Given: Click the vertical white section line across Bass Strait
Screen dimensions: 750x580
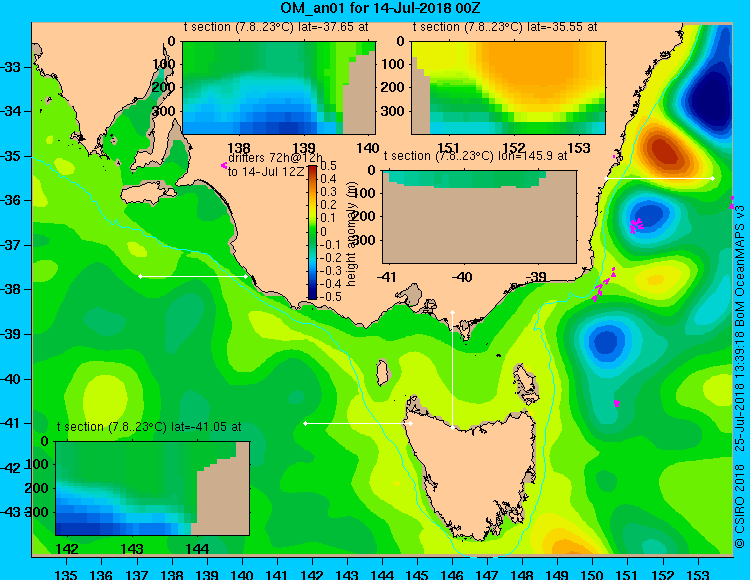Looking at the screenshot, I should [x=452, y=370].
